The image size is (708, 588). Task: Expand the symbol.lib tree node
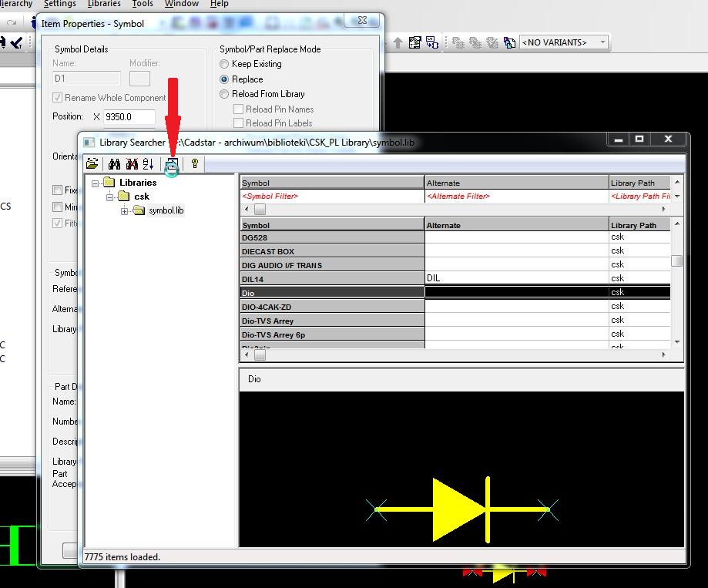pos(125,211)
